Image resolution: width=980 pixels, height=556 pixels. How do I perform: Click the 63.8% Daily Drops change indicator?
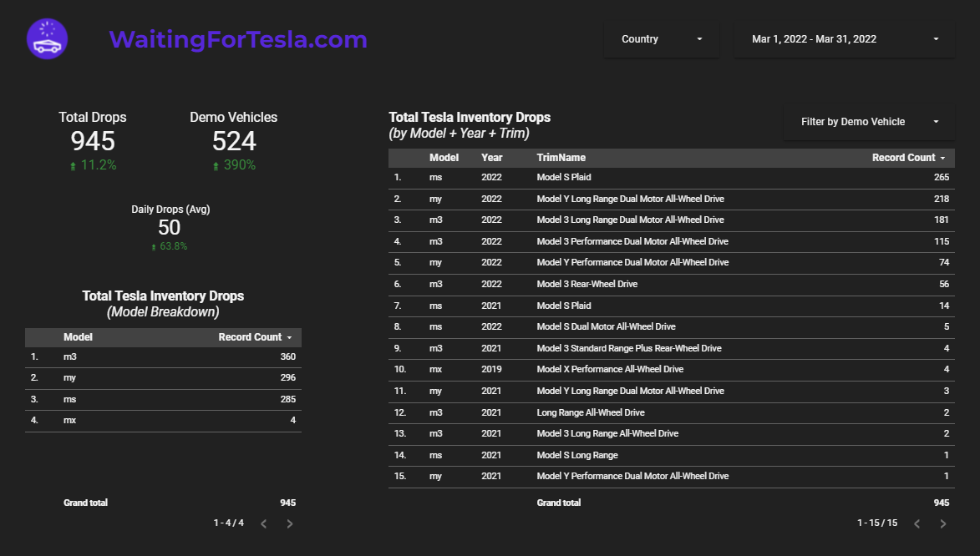[170, 246]
